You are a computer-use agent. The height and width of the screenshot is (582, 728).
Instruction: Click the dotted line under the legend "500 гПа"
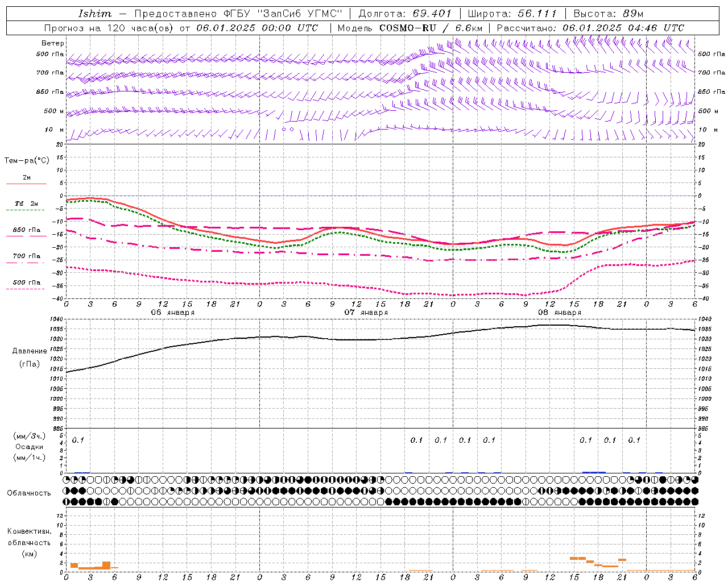(x=25, y=289)
